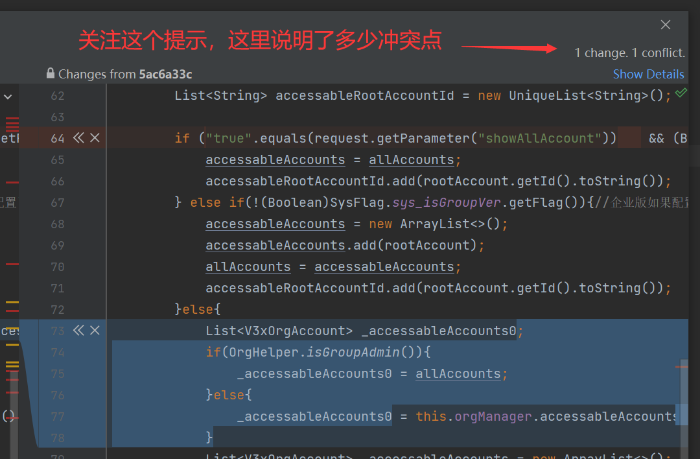Image resolution: width=700 pixels, height=459 pixels.
Task: Click the "showAllAccount" string in line 64
Action: tap(547, 138)
